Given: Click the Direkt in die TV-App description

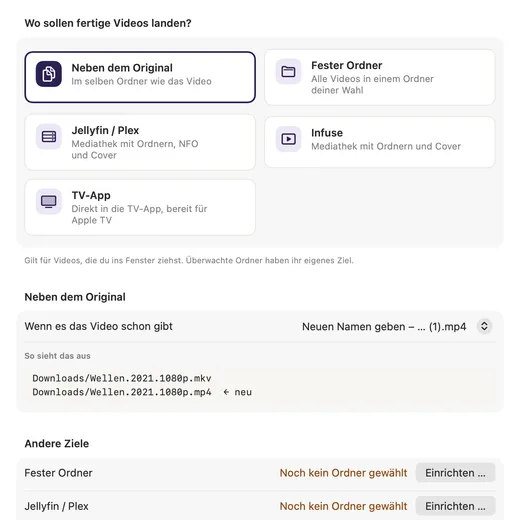Looking at the screenshot, I should coord(139,214).
